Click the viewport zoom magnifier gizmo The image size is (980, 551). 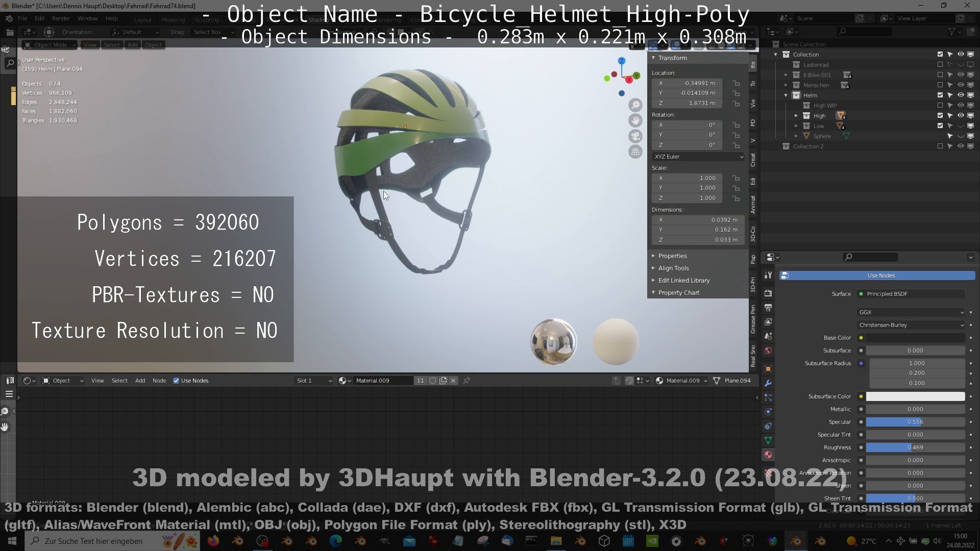[635, 105]
